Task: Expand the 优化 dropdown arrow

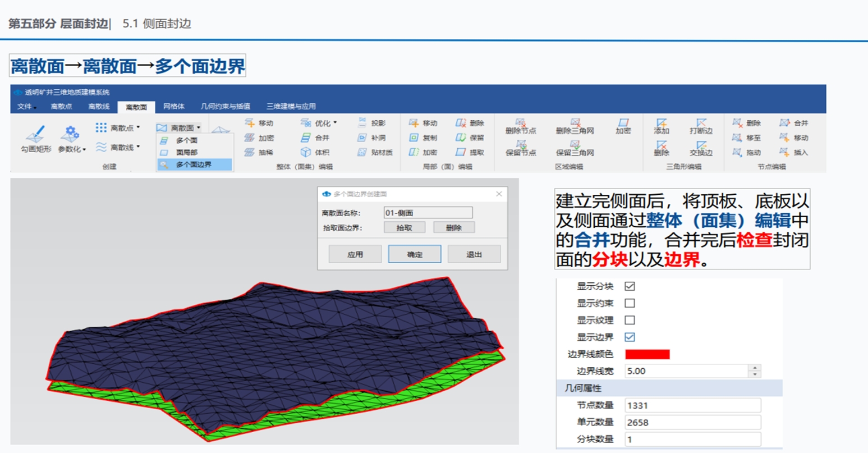Action: point(335,123)
